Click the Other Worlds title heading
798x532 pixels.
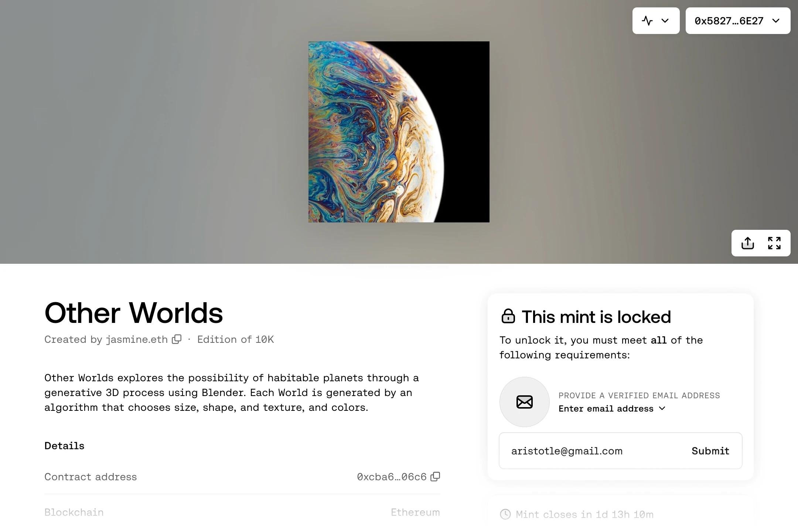[134, 313]
